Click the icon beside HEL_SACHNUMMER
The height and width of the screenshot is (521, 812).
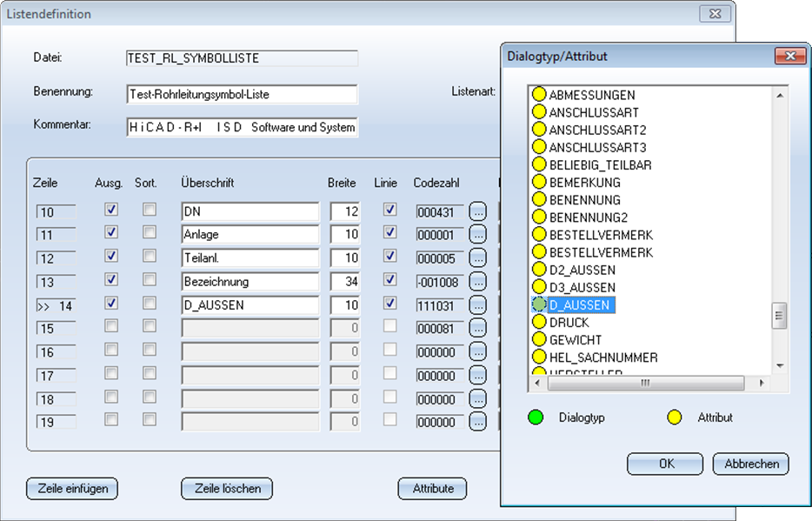pos(539,357)
